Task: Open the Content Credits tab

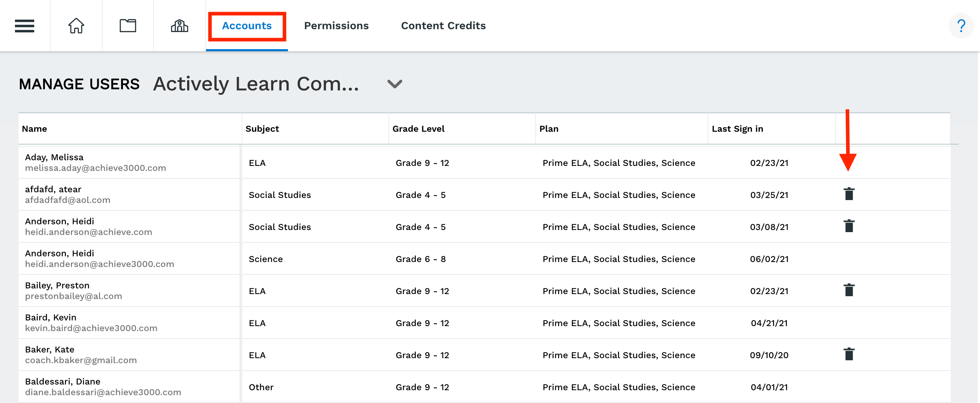Action: [x=443, y=26]
